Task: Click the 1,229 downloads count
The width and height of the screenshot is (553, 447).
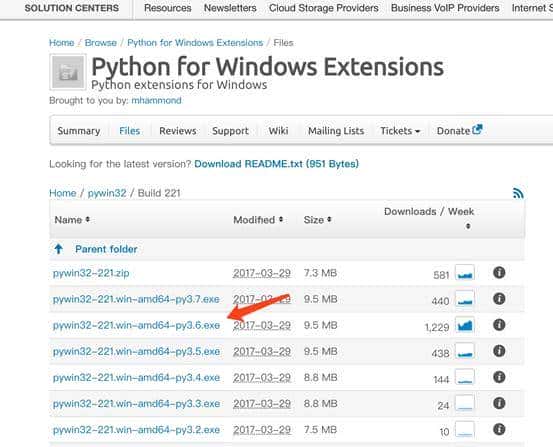Action: (437, 327)
